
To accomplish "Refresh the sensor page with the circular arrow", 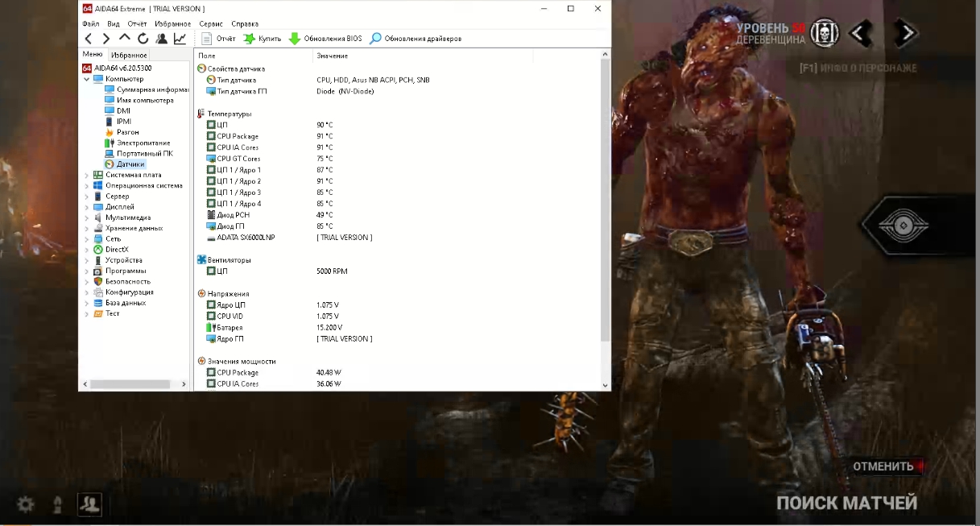I will pyautogui.click(x=143, y=38).
